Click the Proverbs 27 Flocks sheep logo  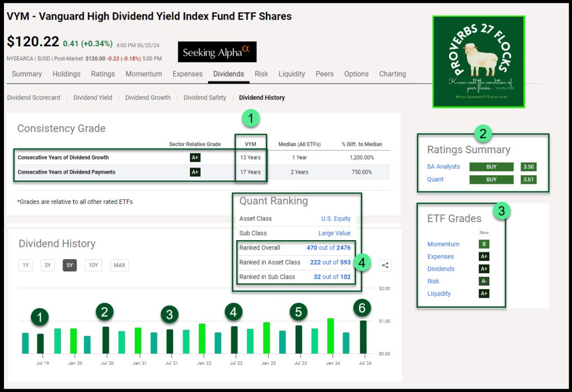pyautogui.click(x=479, y=61)
